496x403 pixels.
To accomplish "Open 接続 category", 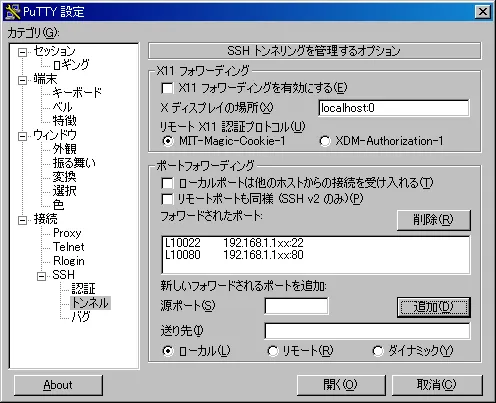I will (x=45, y=219).
